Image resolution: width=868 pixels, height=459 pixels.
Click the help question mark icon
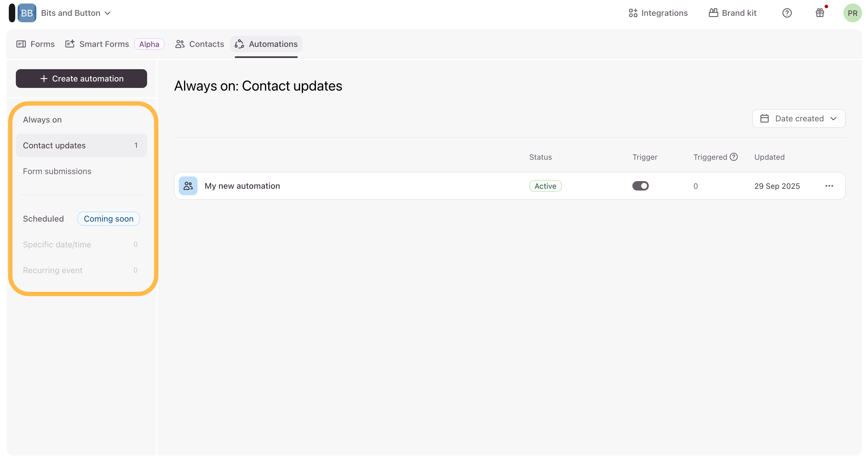[x=787, y=13]
